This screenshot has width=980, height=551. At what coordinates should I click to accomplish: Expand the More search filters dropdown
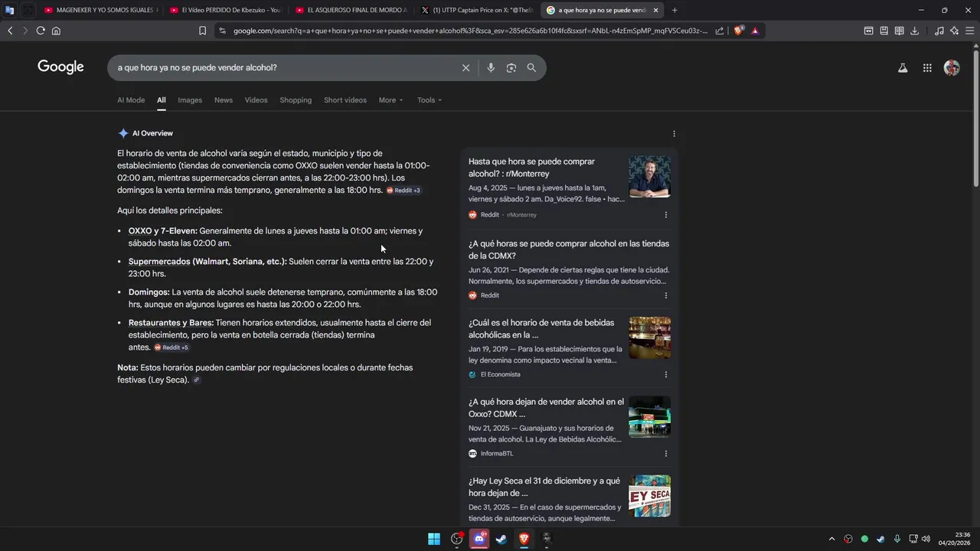coord(390,100)
